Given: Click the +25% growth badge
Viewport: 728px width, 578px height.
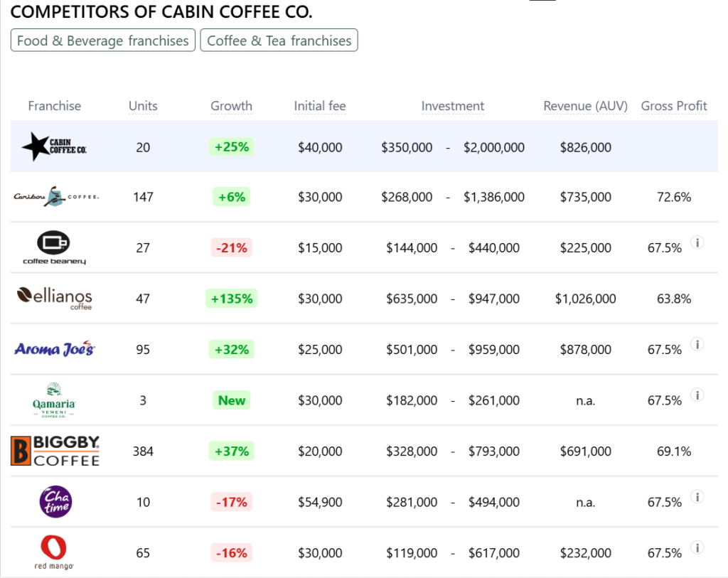Looking at the screenshot, I should [x=231, y=146].
